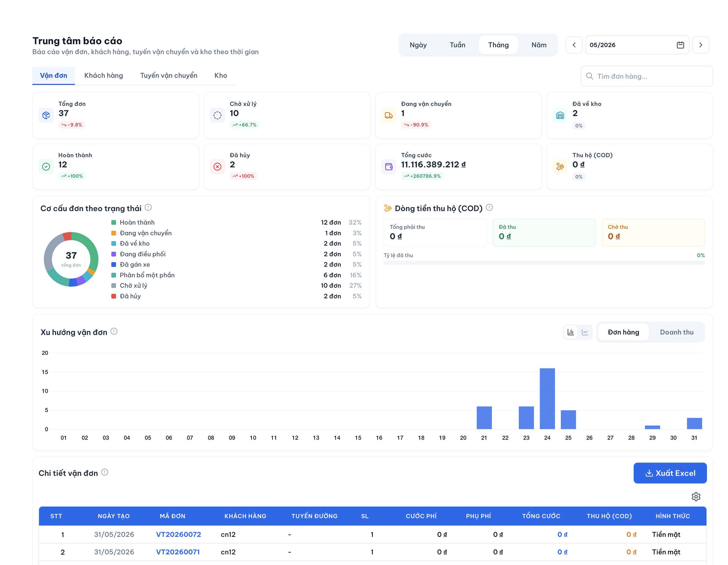The width and height of the screenshot is (728, 565).
Task: Show info tooltip for Cơ cấu đơn theo trạng thái
Action: [x=148, y=207]
